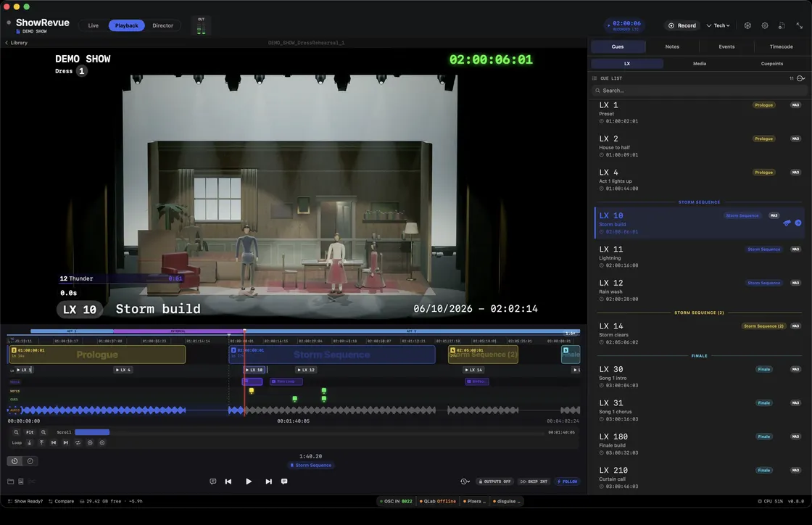
Task: Start playback with Play button
Action: [249, 481]
